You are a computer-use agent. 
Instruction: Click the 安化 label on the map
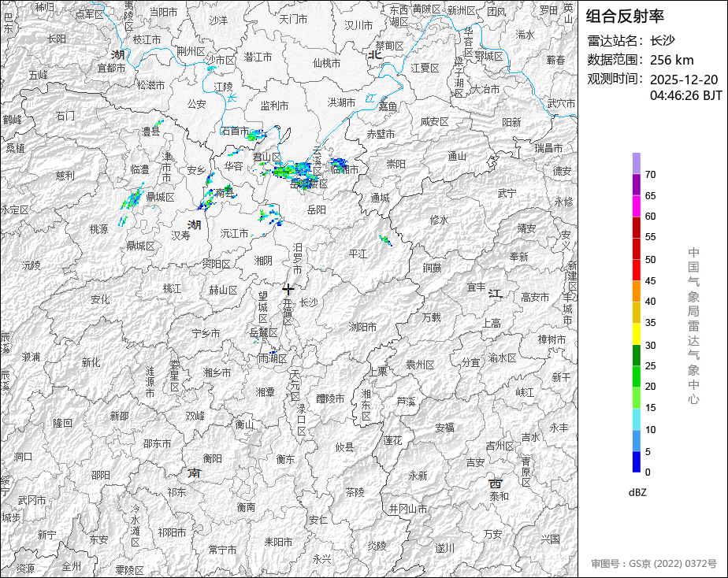point(100,300)
